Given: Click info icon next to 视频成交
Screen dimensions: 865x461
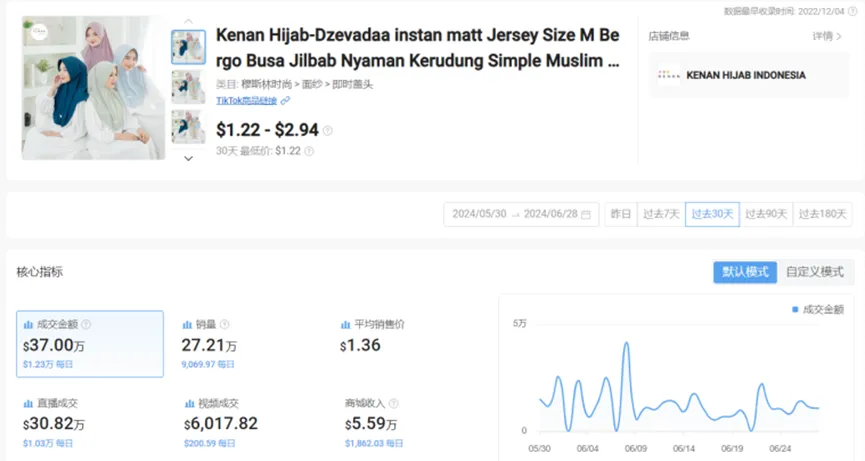Looking at the screenshot, I should (246, 403).
